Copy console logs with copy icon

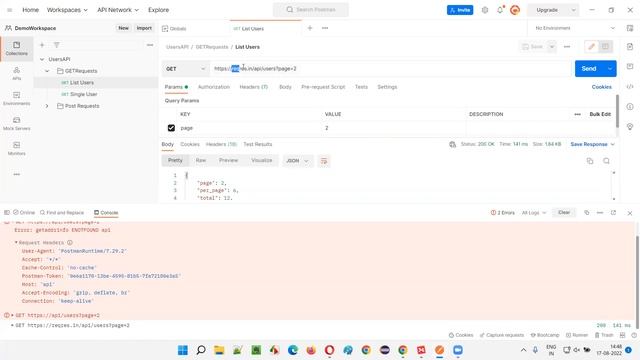[587, 213]
